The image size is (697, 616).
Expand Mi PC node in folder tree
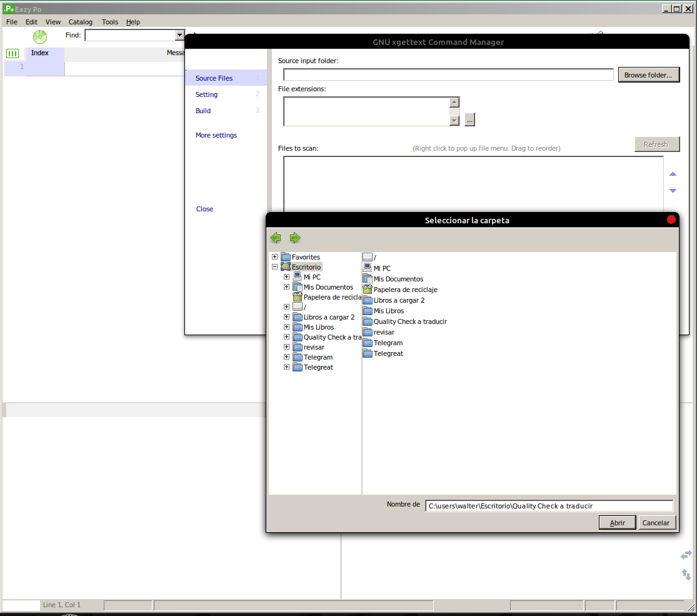point(287,276)
